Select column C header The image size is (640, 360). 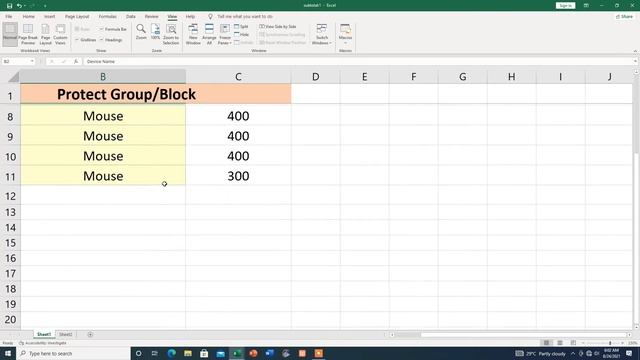pos(238,77)
